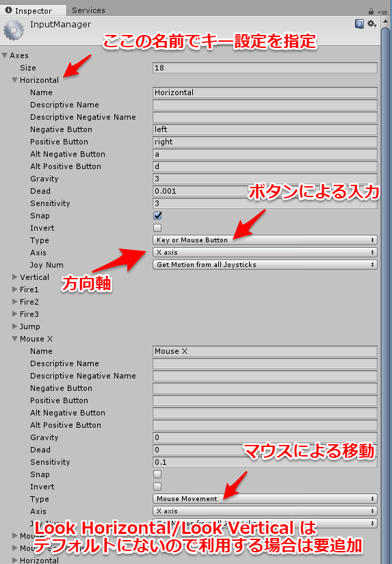Click Mouse X's empty Negative Button field
392x564 pixels.
click(x=265, y=387)
